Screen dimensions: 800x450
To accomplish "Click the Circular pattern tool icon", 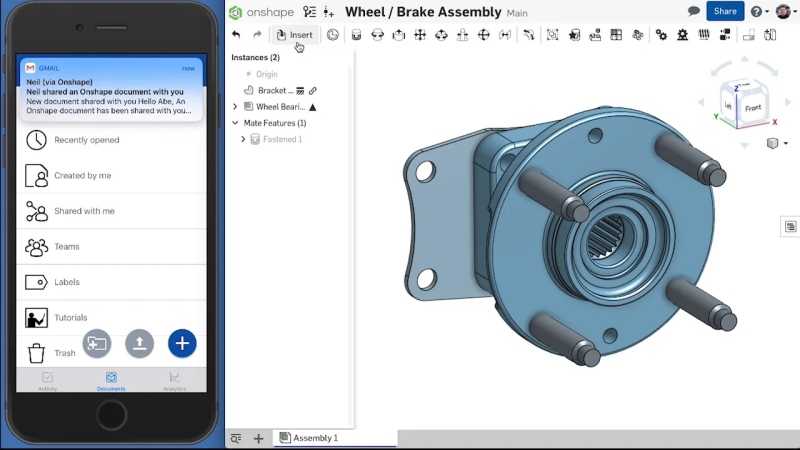I will [638, 35].
